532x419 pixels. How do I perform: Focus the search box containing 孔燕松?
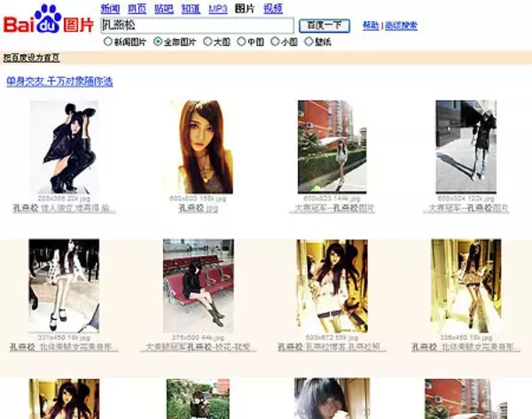tap(197, 26)
